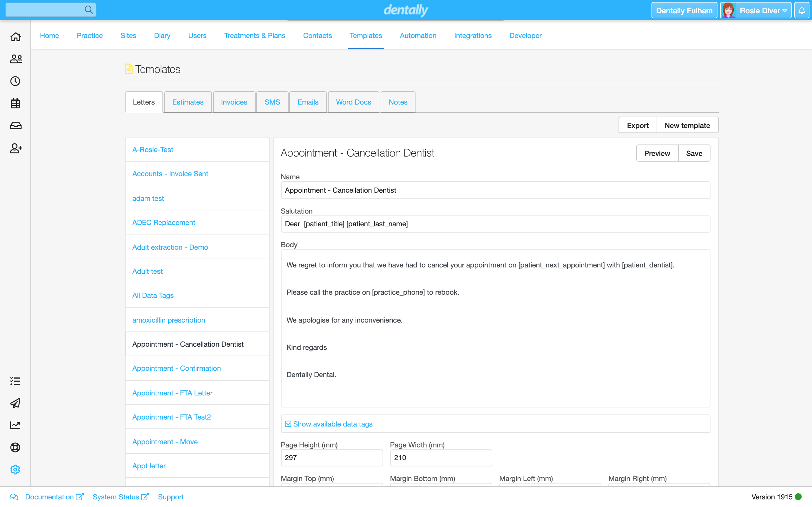Switch to the SMS templates tab
Image resolution: width=812 pixels, height=507 pixels.
click(x=272, y=102)
